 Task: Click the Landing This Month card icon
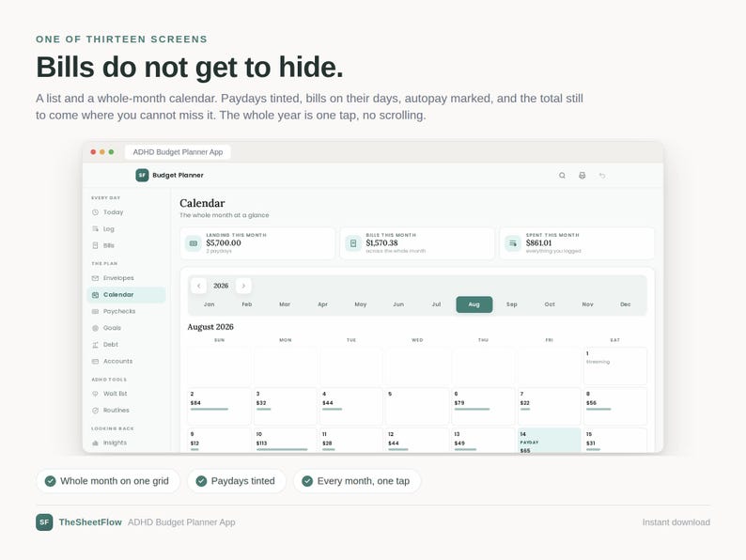coord(194,243)
